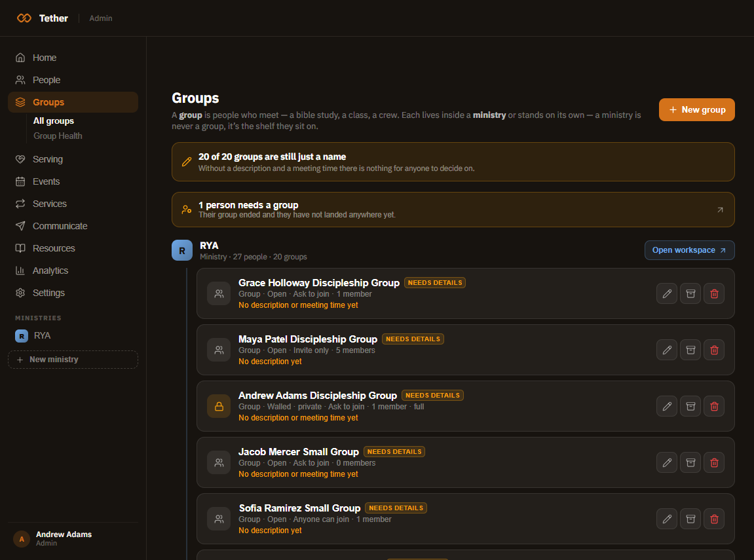Select Groups in sidebar
Screen dimensions: 754x560
(x=73, y=102)
